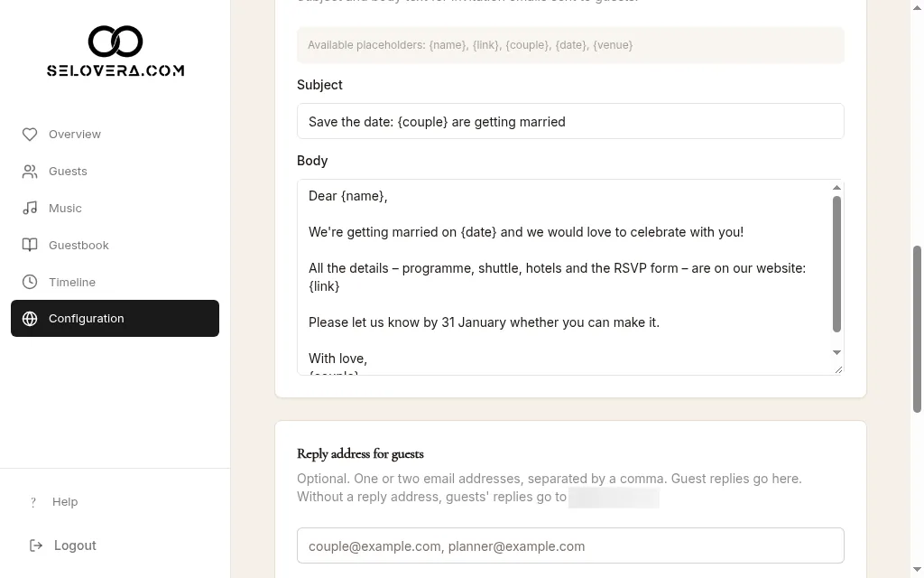Open the Help link
This screenshot has width=924, height=578.
tap(65, 502)
